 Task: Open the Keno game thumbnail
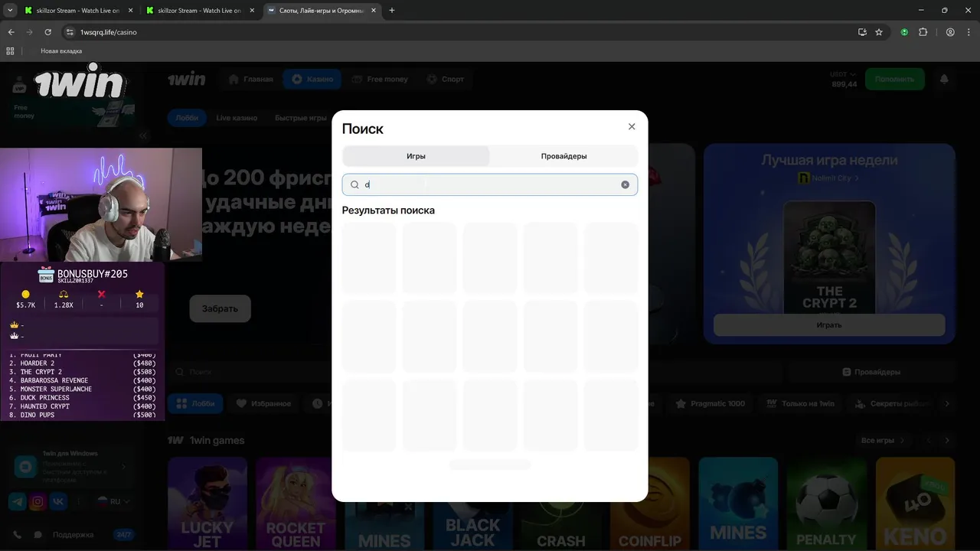click(915, 504)
